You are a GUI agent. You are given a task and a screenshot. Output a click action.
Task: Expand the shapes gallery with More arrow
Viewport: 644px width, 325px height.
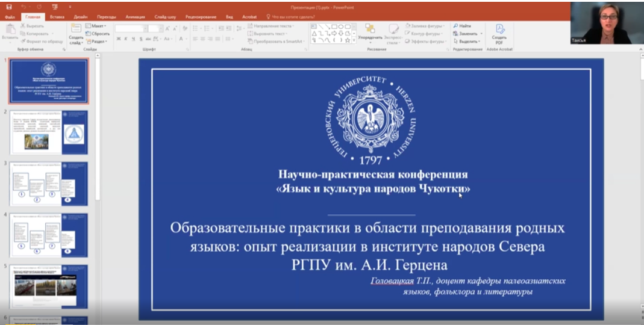[x=354, y=41]
